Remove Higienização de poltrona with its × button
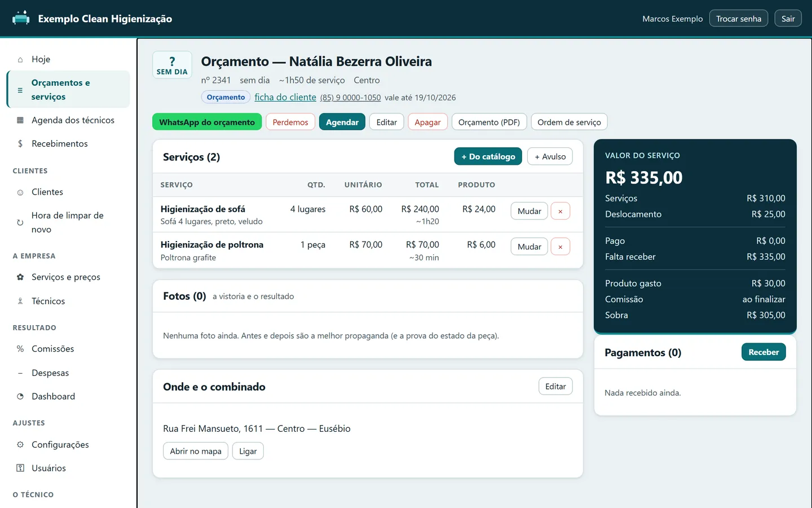This screenshot has width=812, height=508. 560,247
